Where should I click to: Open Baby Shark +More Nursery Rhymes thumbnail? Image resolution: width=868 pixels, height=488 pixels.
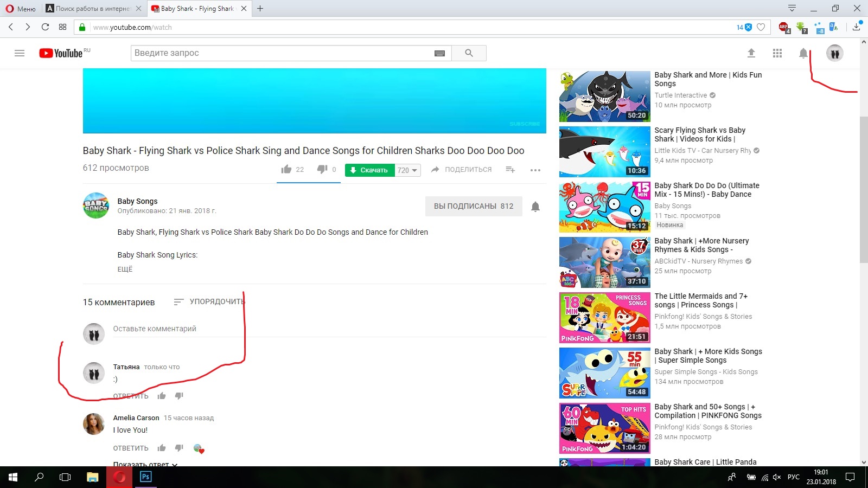click(x=605, y=262)
